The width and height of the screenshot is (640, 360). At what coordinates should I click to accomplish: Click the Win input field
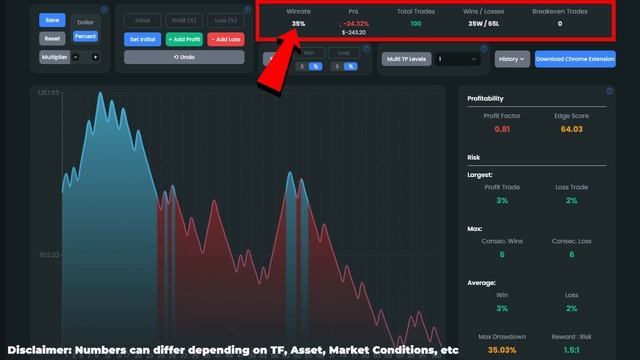click(309, 53)
